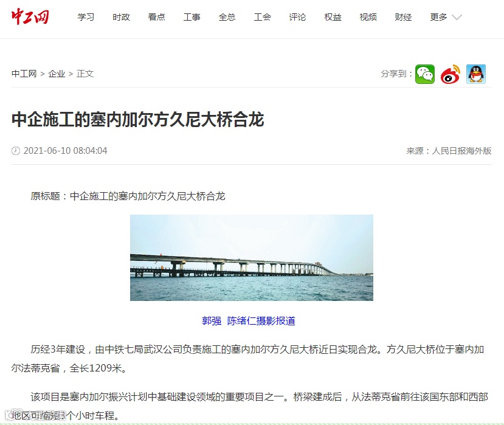Click the clock icon beside the date
Image resolution: width=504 pixels, height=425 pixels.
coord(16,150)
